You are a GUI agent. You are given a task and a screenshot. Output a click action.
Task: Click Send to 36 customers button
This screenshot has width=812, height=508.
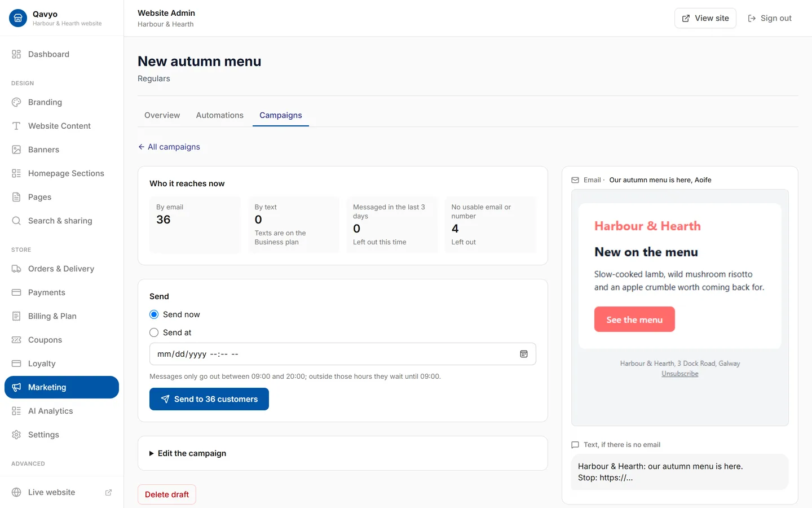(209, 399)
